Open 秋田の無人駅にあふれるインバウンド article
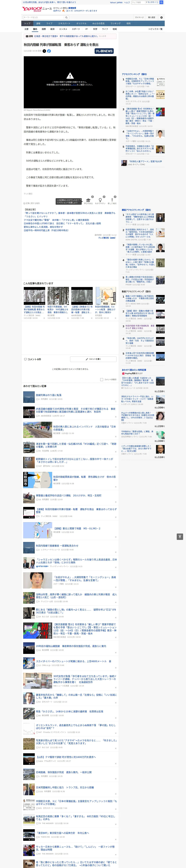 [x=84, y=428]
